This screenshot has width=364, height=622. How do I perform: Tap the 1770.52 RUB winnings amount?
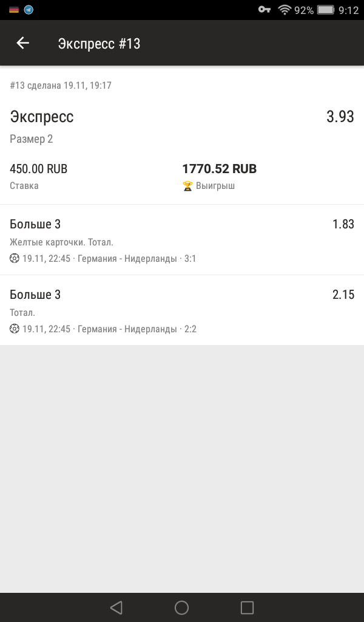click(x=219, y=169)
